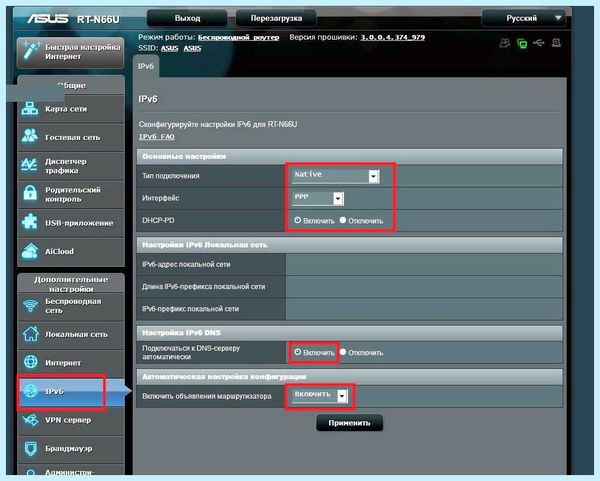The image size is (600, 481).
Task: Click the ASUS RT-N66U logo
Action: pos(73,18)
